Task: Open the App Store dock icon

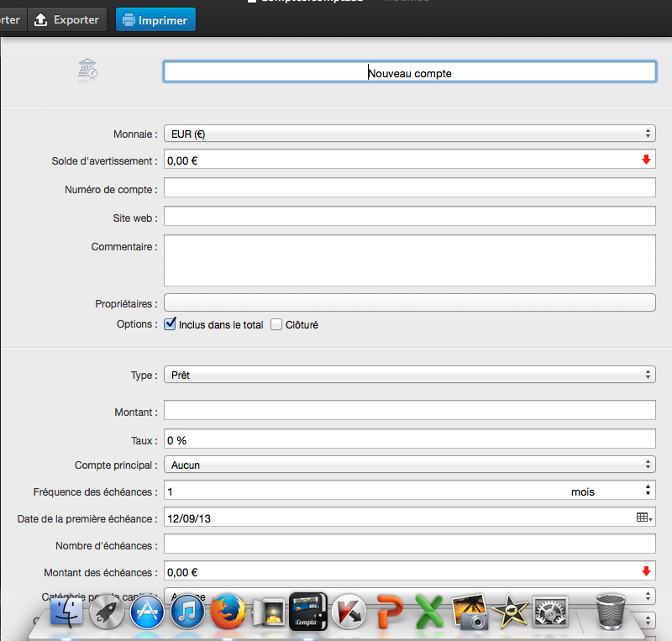Action: (146, 613)
